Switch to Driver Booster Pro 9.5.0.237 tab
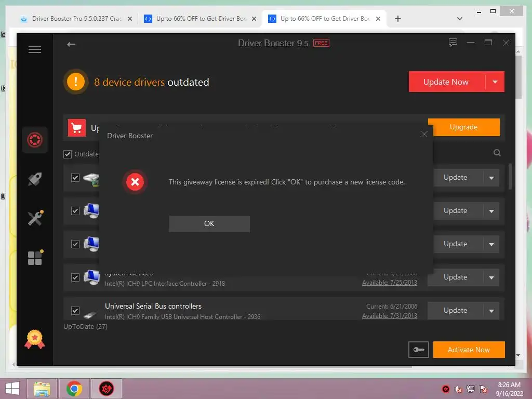This screenshot has height=399, width=532. 76,19
